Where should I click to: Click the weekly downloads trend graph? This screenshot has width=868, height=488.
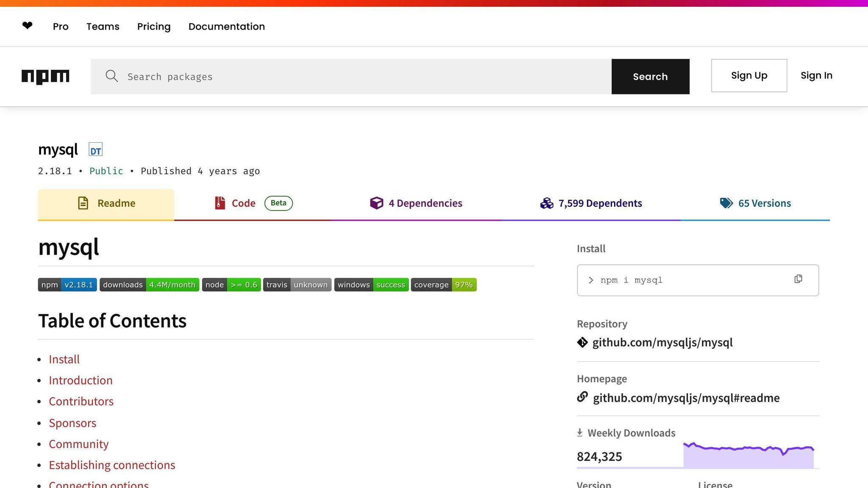coord(748,453)
